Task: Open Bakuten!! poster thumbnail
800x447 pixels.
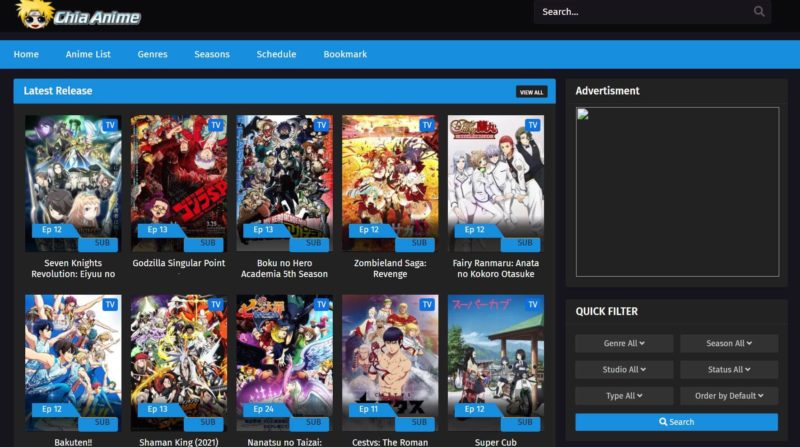Action: pos(73,363)
